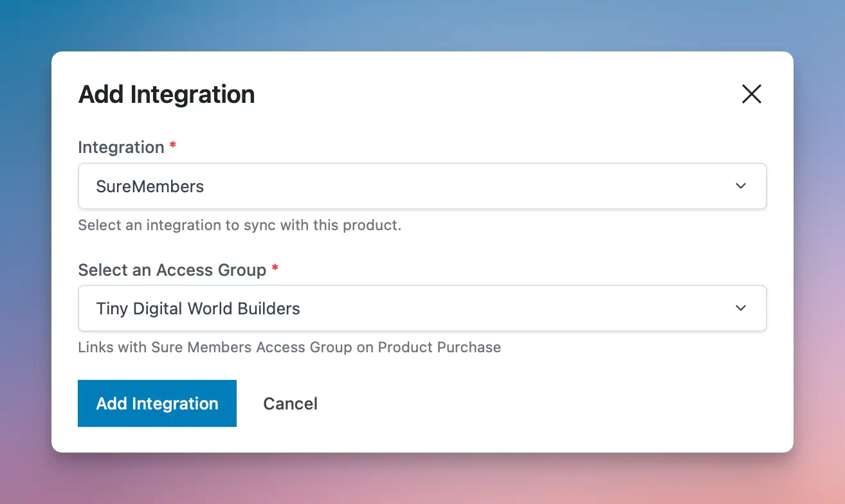
Task: Click the blue Add Integration button
Action: [x=157, y=404]
